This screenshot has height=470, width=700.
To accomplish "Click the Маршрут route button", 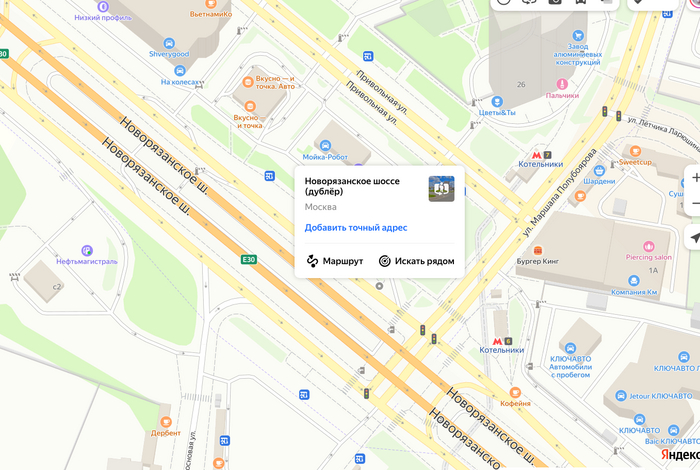I will 335,261.
